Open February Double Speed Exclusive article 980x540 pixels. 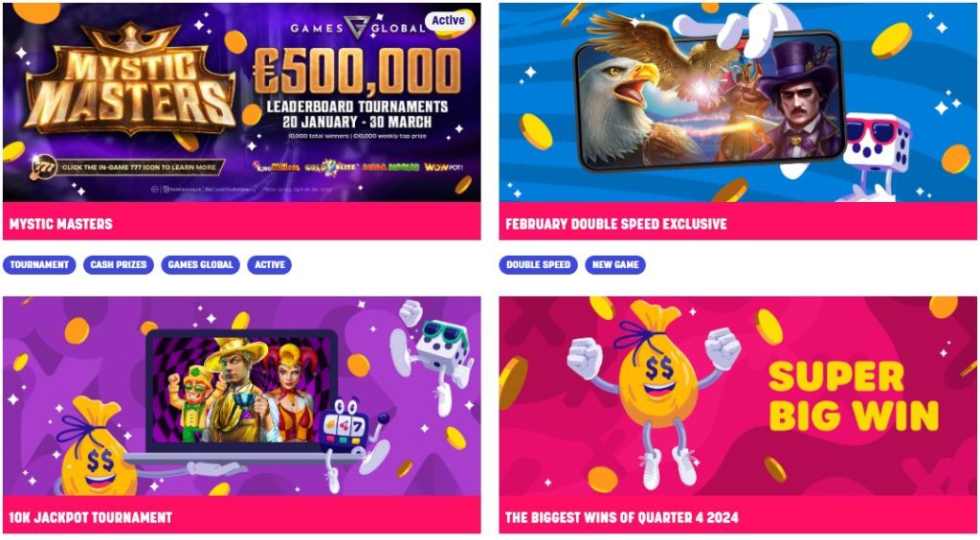615,224
